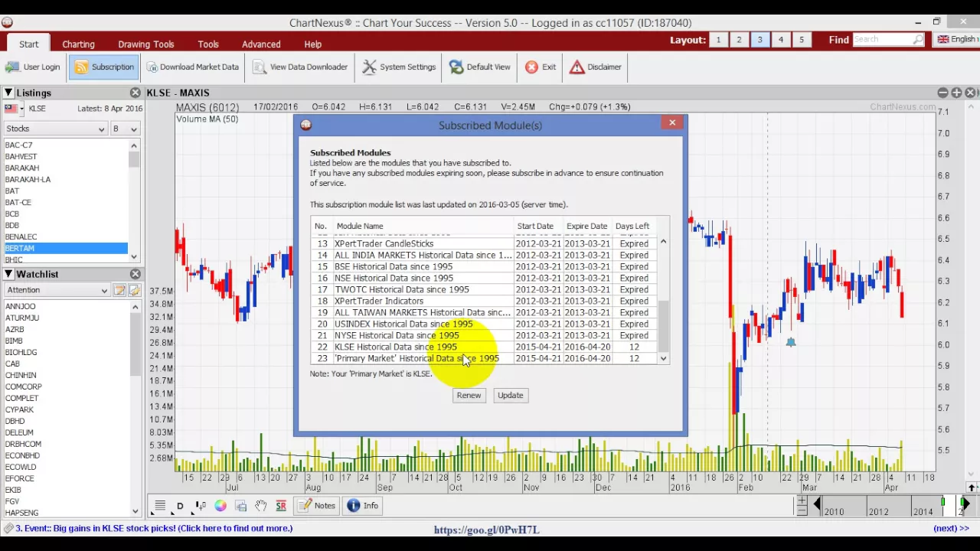
Task: Click the chart minus button top right
Action: point(942,93)
